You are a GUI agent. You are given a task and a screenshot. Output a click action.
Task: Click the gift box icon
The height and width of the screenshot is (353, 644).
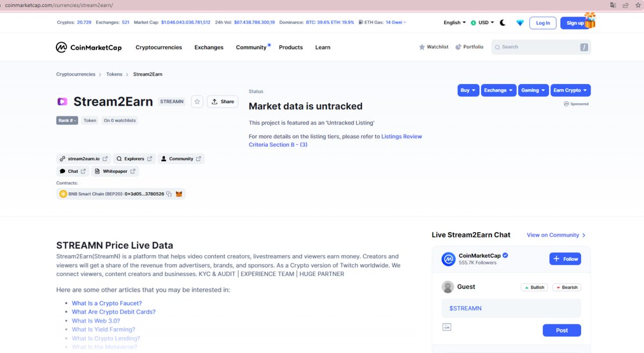pos(590,20)
